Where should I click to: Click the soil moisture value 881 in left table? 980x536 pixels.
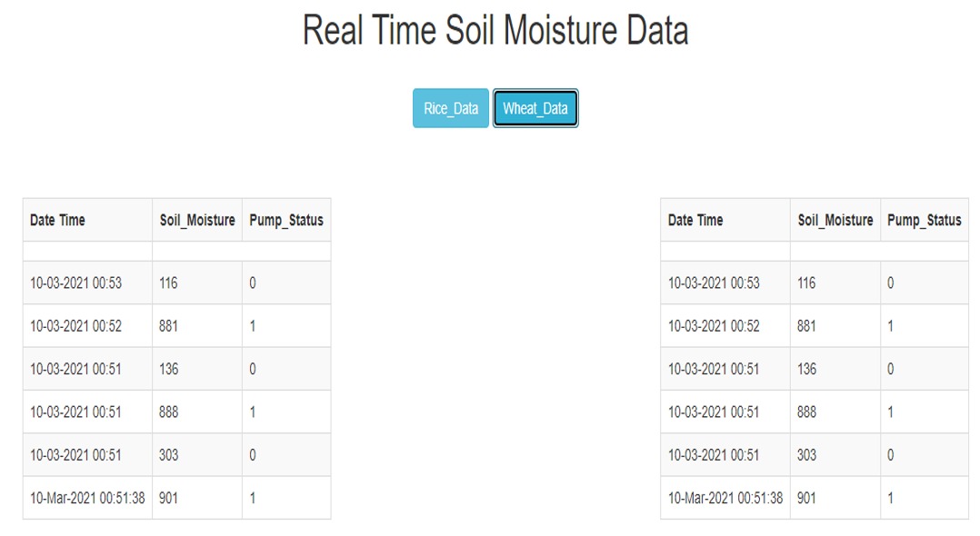167,324
